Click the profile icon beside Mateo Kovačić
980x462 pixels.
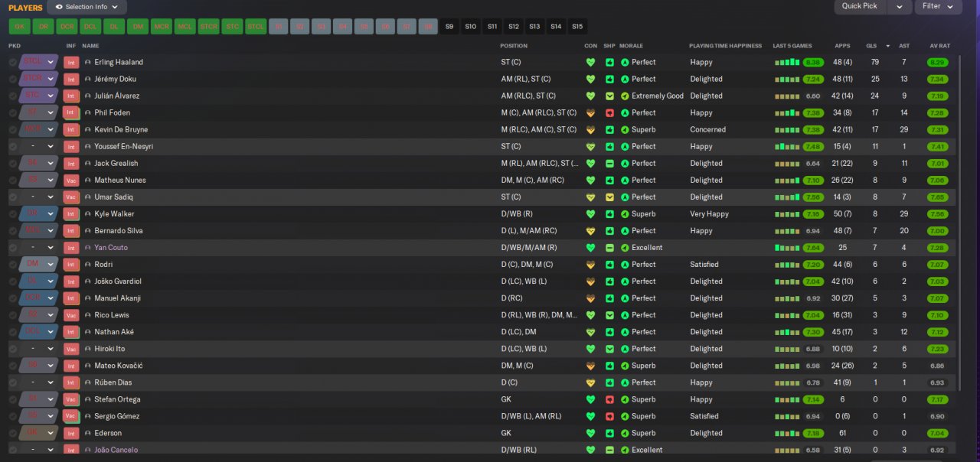click(x=88, y=366)
